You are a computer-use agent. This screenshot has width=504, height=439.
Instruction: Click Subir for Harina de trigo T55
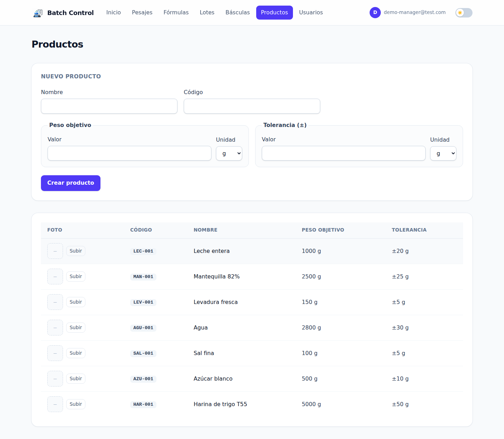tap(76, 404)
